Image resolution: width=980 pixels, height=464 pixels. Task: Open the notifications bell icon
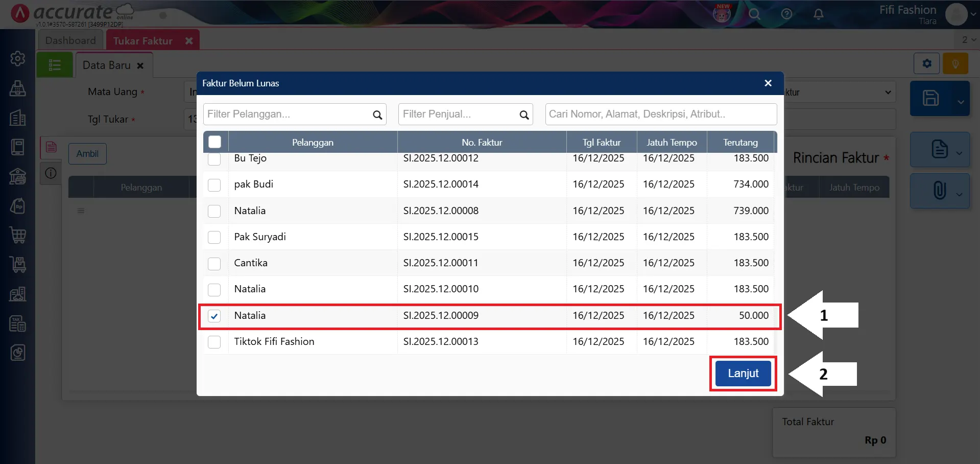[818, 14]
